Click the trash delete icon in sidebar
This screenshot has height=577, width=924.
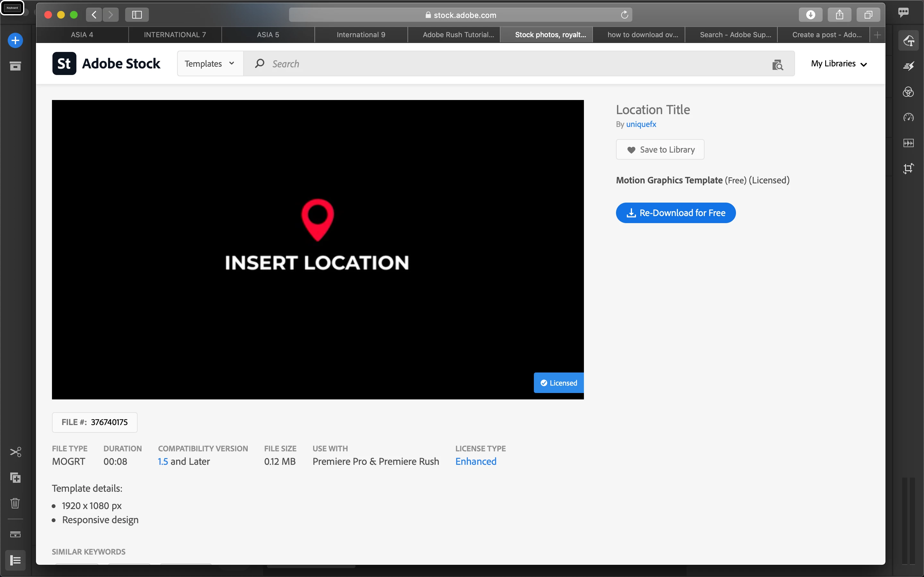pos(15,503)
